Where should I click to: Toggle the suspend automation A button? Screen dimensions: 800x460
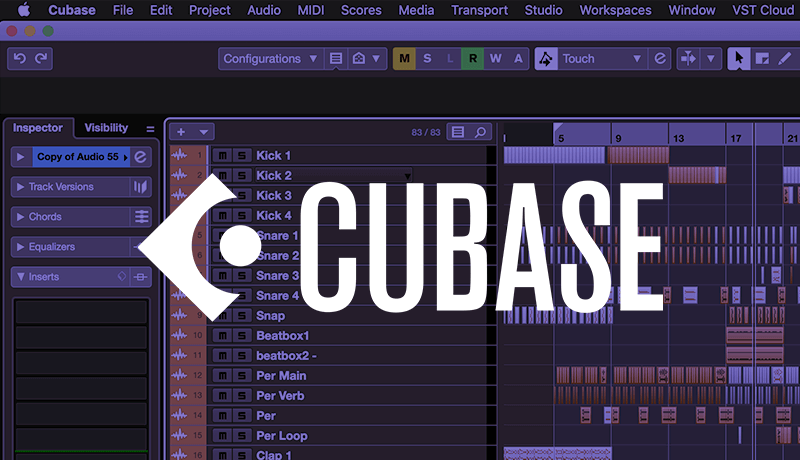518,59
